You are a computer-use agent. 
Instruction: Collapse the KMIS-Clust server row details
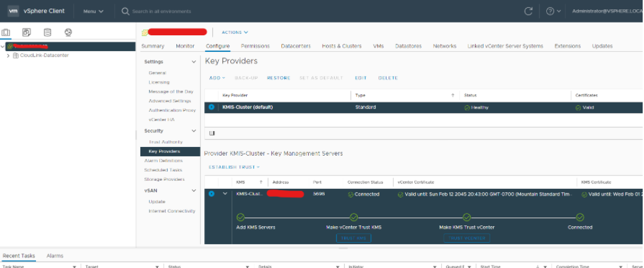click(225, 194)
